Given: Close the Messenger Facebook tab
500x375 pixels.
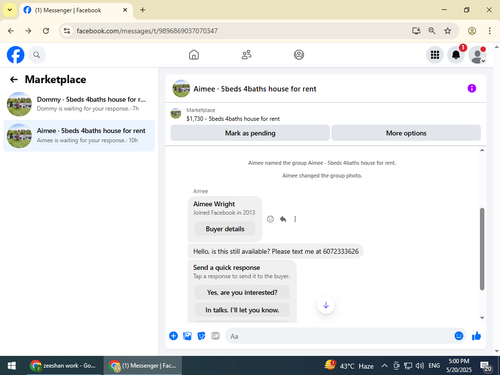Looking at the screenshot, I should click(125, 10).
